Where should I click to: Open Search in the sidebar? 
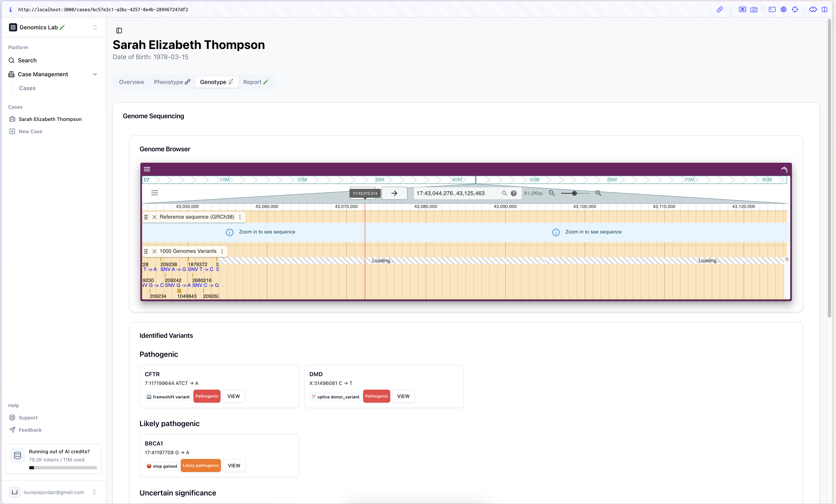point(27,60)
